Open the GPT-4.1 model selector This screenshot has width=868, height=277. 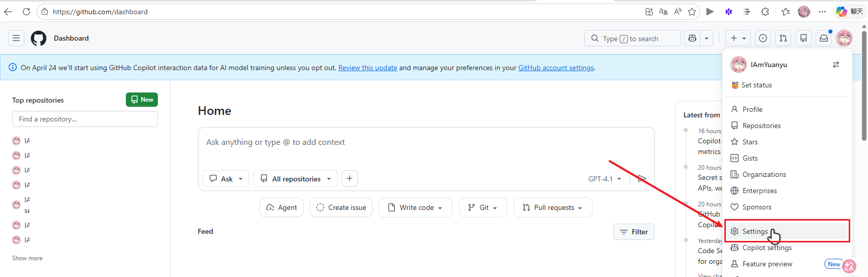tap(605, 179)
